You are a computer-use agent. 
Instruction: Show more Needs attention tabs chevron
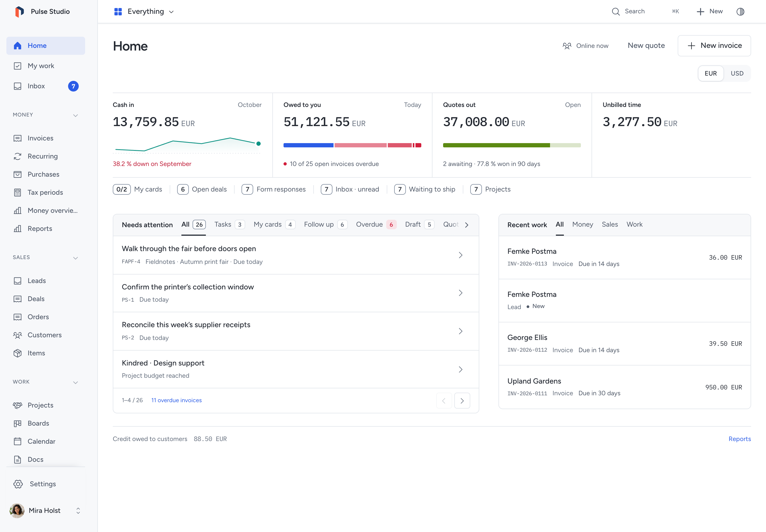(467, 225)
